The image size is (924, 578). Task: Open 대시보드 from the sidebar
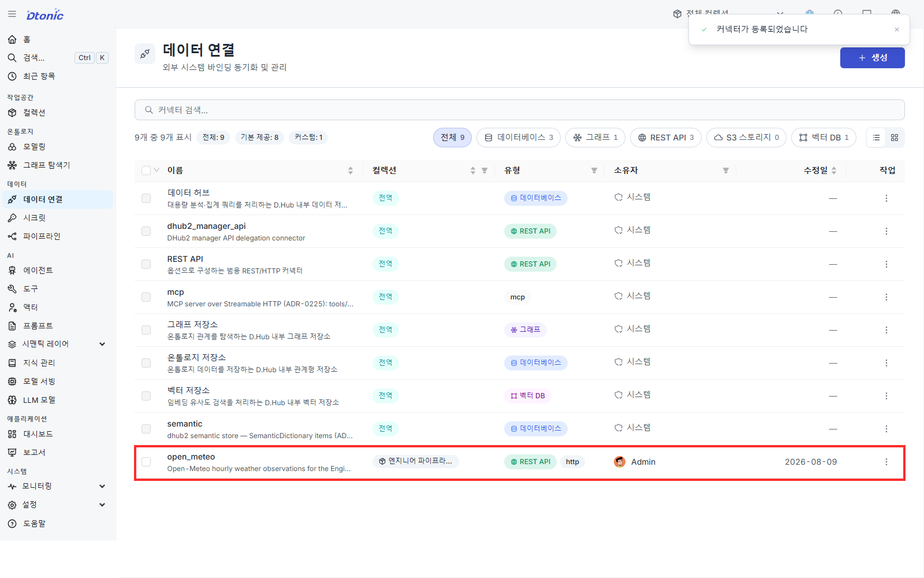click(x=57, y=434)
